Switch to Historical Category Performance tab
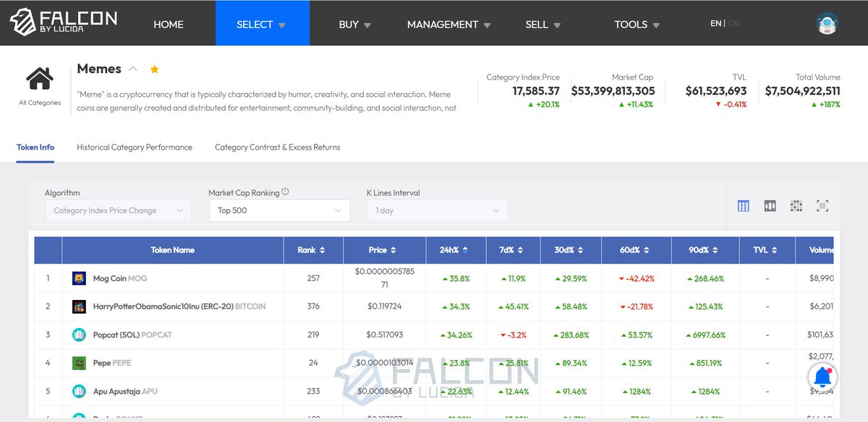 [x=135, y=147]
